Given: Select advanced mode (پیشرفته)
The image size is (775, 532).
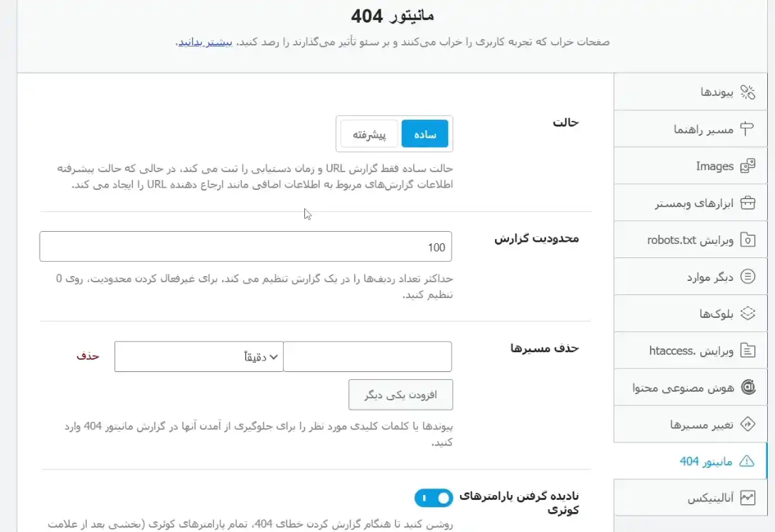Looking at the screenshot, I should tap(369, 134).
